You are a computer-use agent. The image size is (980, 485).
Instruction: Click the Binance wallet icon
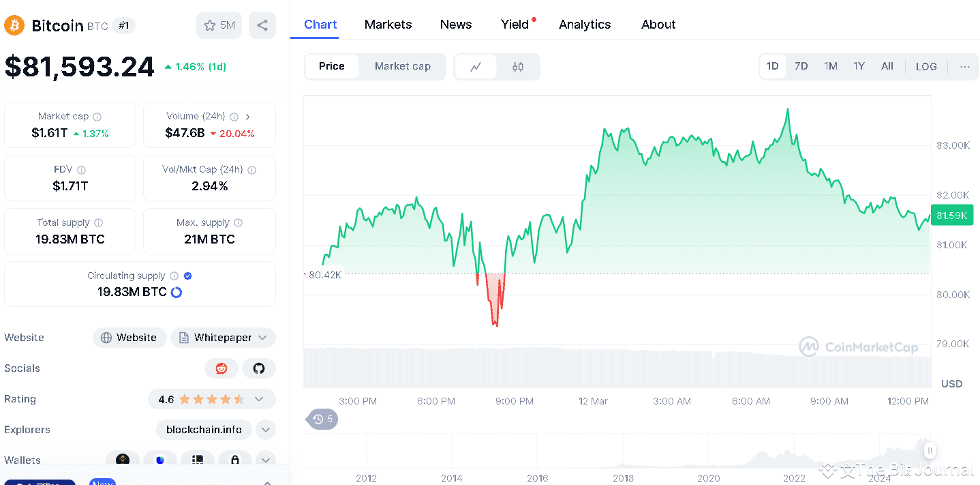[x=123, y=460]
